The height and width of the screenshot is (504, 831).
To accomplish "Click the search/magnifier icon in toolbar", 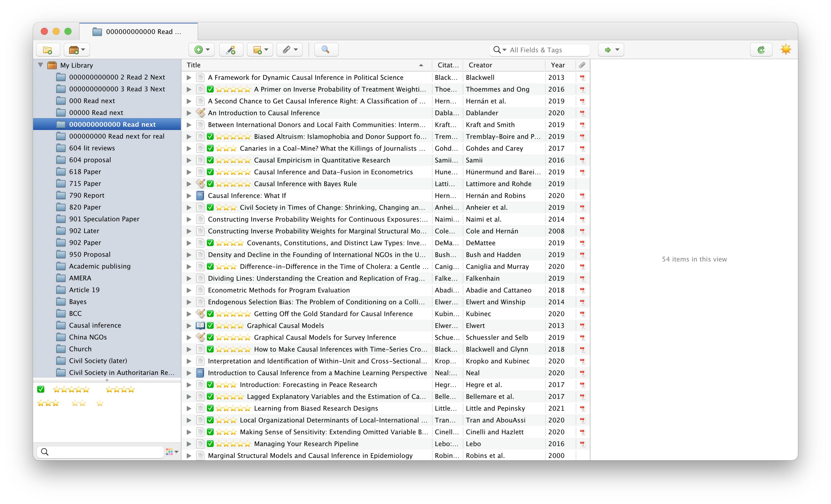I will 325,50.
